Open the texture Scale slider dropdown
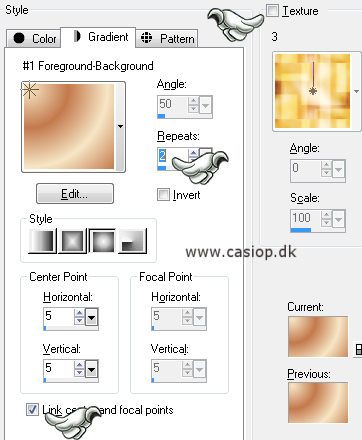 339,220
